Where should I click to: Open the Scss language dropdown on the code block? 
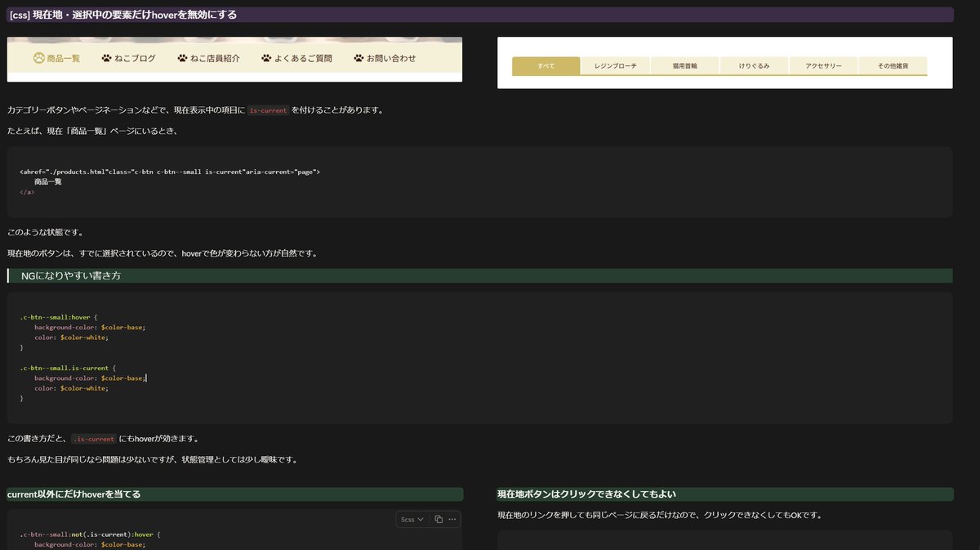(x=412, y=519)
